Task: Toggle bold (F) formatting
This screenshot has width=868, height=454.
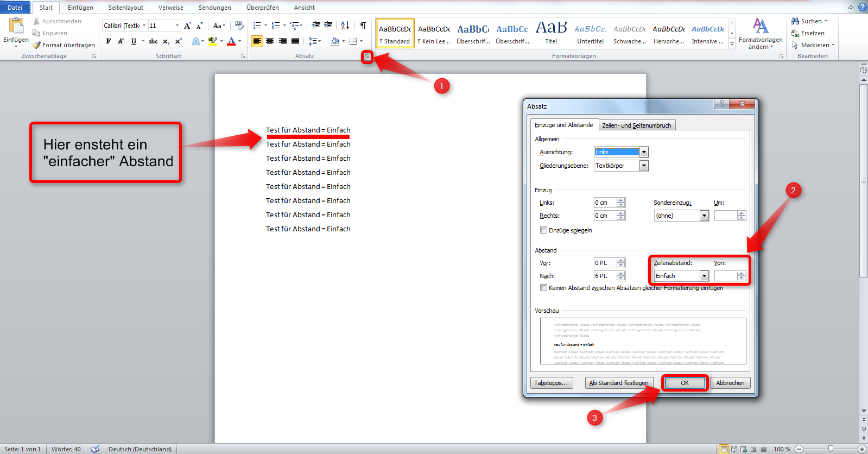Action: (109, 41)
